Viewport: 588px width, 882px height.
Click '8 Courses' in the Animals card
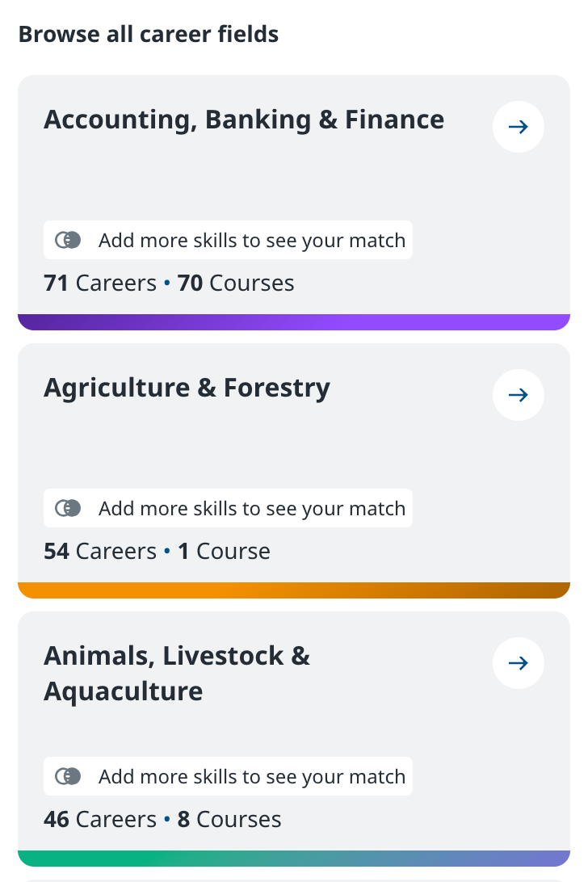tap(229, 820)
